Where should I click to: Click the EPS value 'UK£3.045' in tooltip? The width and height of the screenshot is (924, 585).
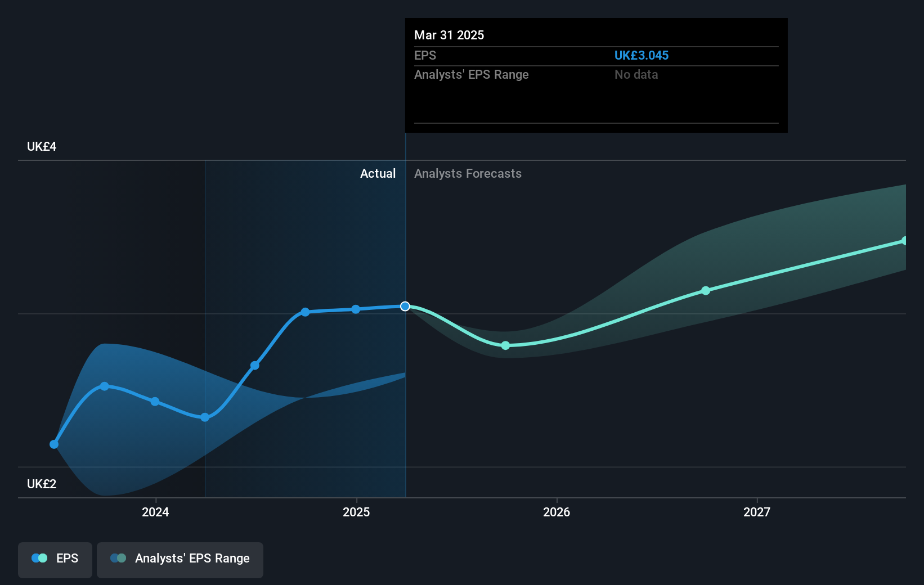(642, 55)
